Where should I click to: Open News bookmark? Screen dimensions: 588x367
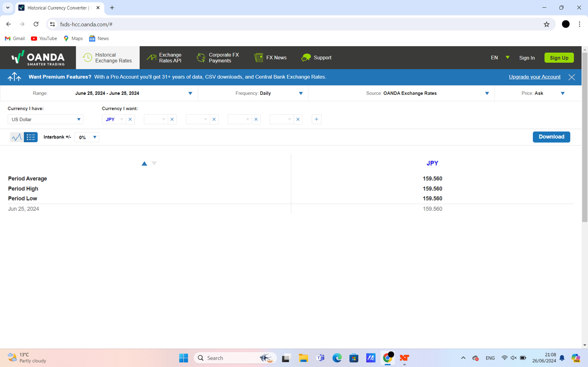click(99, 38)
